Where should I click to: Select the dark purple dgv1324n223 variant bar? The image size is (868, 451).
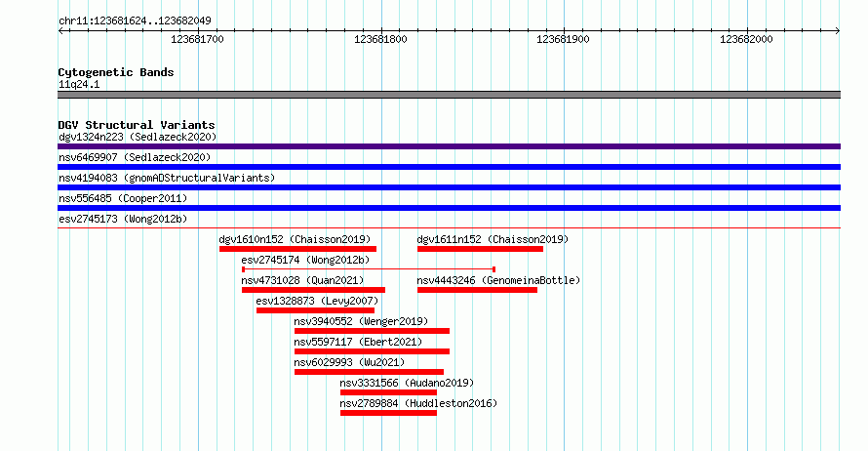pyautogui.click(x=449, y=146)
